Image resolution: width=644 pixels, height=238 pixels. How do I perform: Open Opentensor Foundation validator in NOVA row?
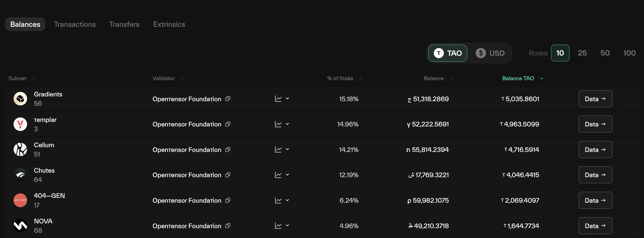[187, 226]
